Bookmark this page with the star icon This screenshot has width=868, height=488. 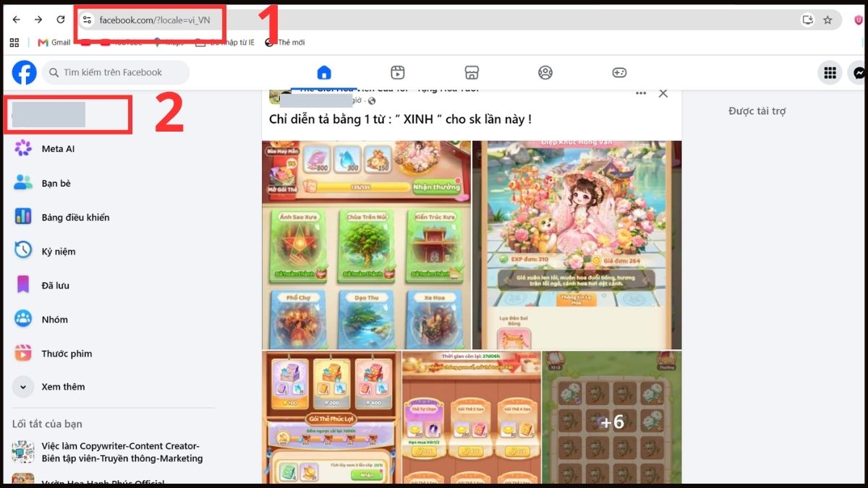[827, 20]
